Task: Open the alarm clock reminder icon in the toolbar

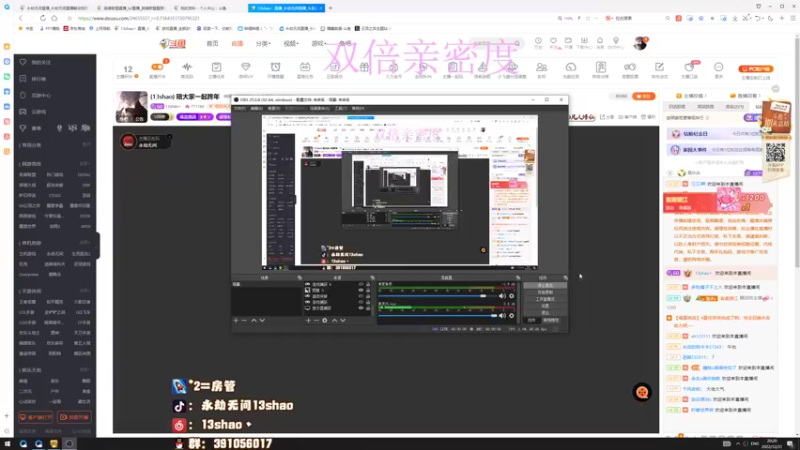Action: point(276,67)
